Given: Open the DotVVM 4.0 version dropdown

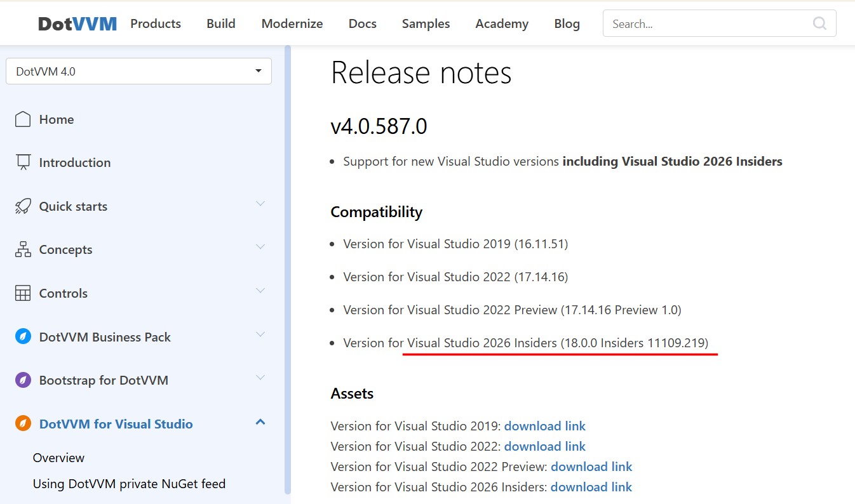Looking at the screenshot, I should (138, 71).
